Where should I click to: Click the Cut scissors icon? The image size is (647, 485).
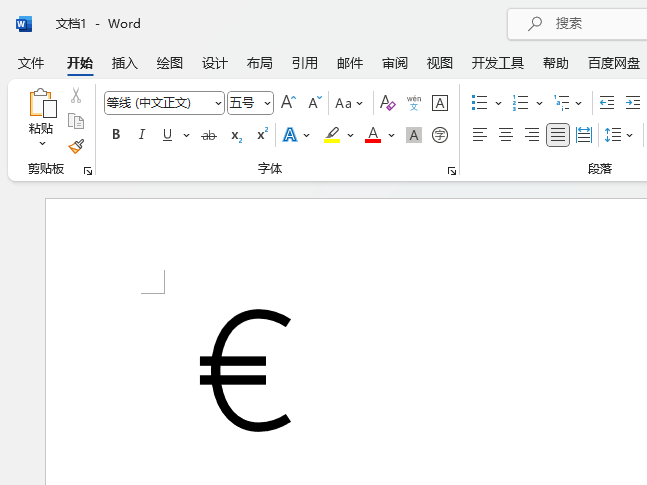(76, 95)
